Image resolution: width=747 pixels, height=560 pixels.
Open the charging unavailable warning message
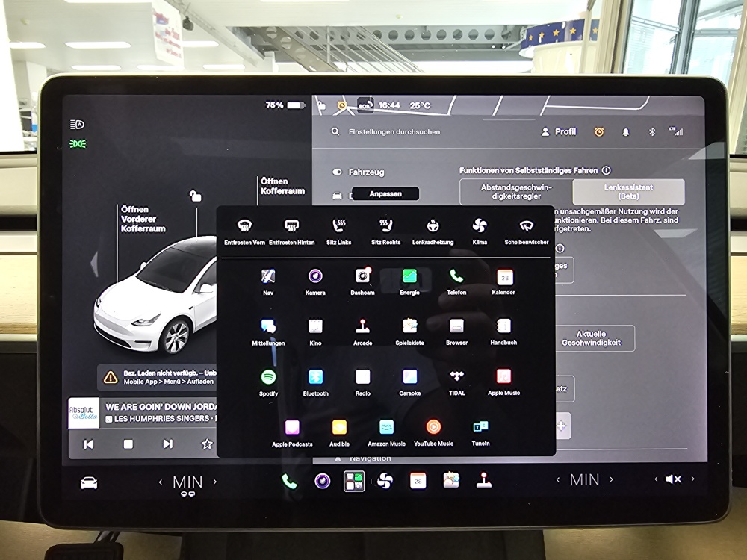(x=157, y=377)
